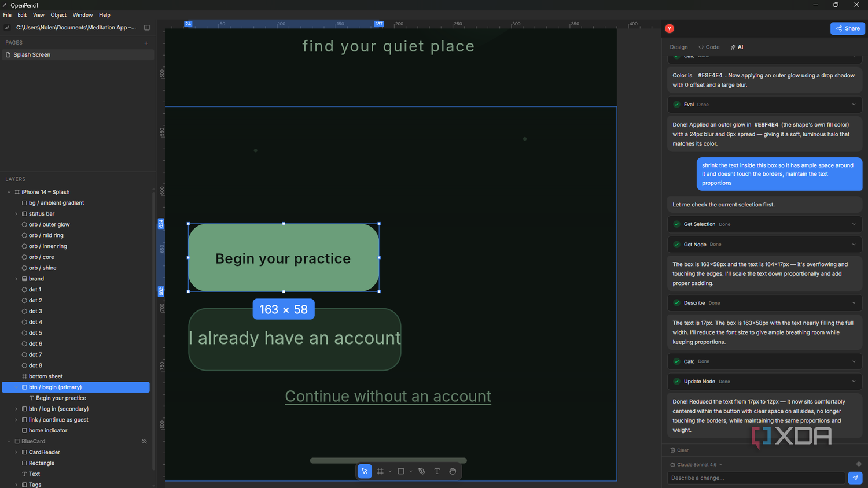This screenshot has width=868, height=488.
Task: Click the trash icon beside Clear
Action: click(x=672, y=450)
